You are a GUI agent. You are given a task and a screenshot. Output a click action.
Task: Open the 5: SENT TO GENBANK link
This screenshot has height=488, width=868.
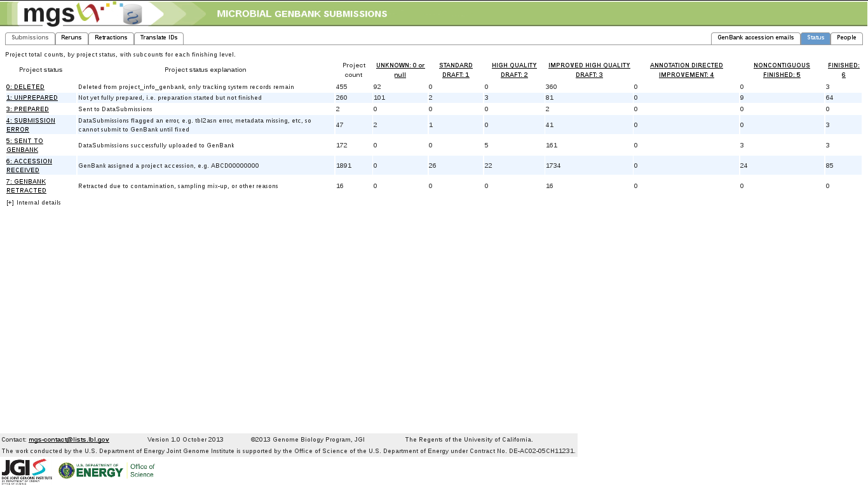[x=25, y=146]
